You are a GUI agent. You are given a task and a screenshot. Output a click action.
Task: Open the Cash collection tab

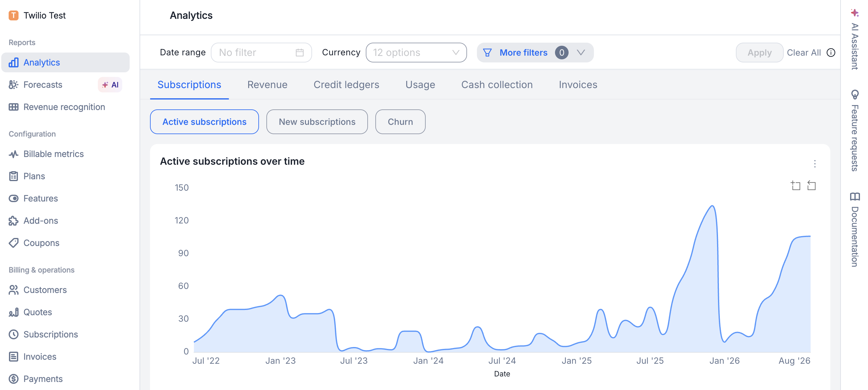click(497, 85)
